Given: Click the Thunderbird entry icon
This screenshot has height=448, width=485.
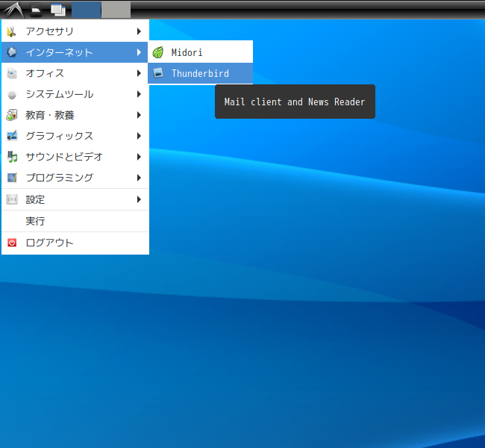Looking at the screenshot, I should [158, 73].
